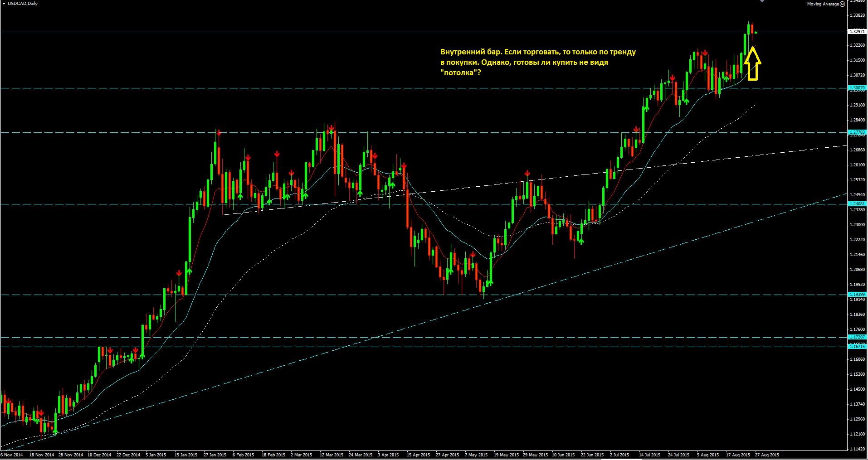Select the cyan level tag 1.24081

click(x=857, y=204)
